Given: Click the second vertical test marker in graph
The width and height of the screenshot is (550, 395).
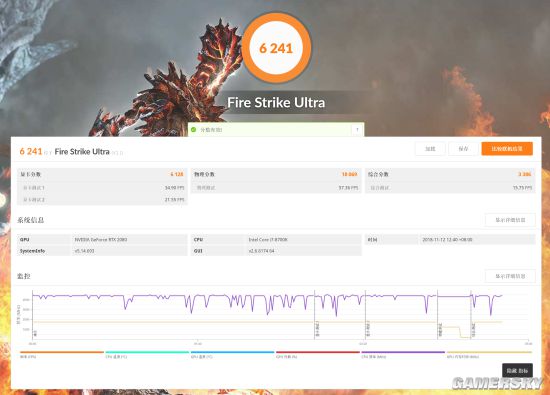Looking at the screenshot, I should click(365, 315).
